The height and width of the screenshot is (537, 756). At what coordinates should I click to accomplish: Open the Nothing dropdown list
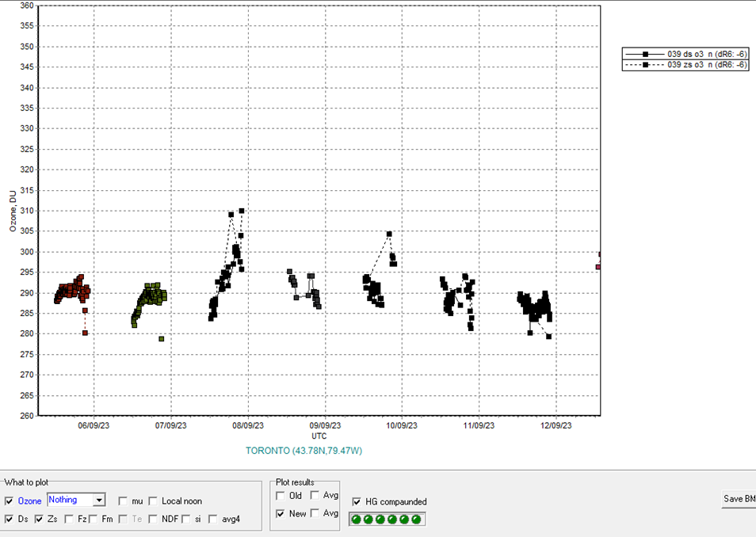coord(99,500)
